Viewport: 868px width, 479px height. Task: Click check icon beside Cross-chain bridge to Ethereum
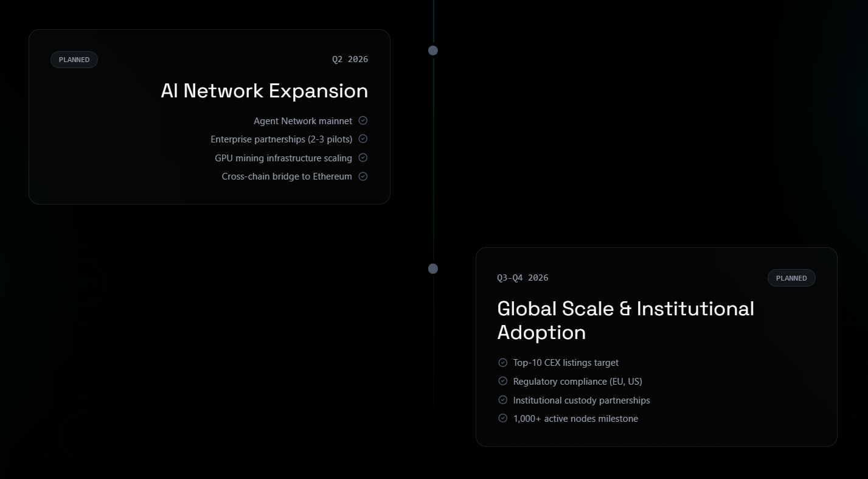363,177
